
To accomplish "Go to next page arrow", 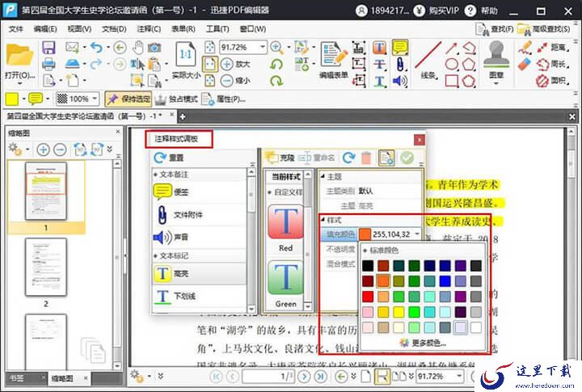I will click(x=304, y=377).
